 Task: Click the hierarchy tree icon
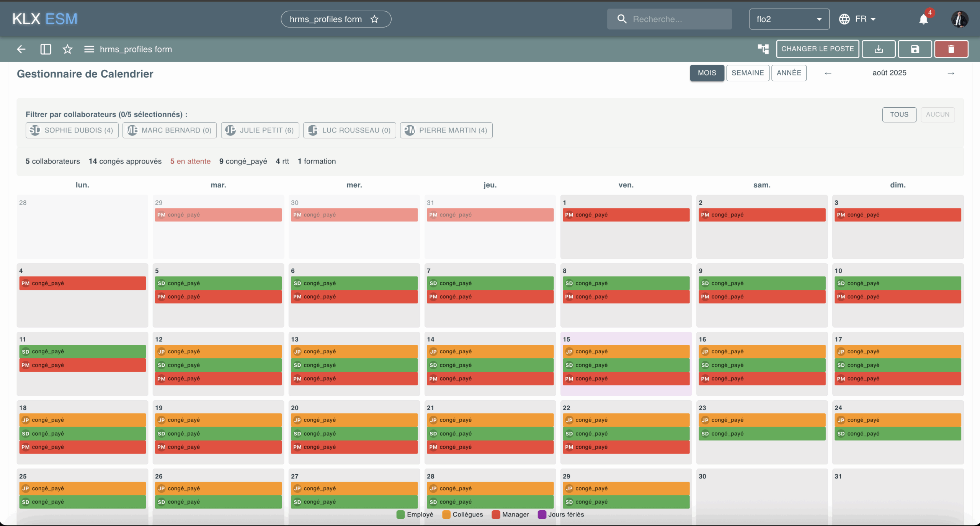point(763,49)
